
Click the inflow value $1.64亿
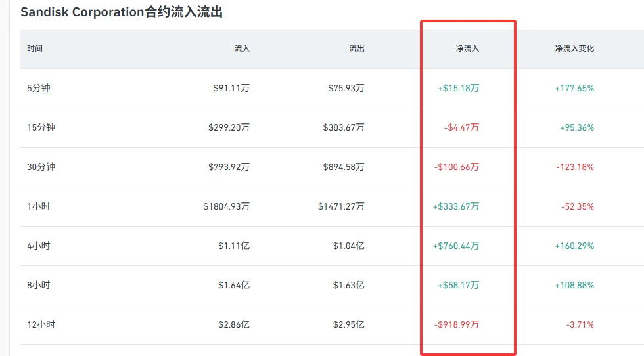[x=234, y=285]
